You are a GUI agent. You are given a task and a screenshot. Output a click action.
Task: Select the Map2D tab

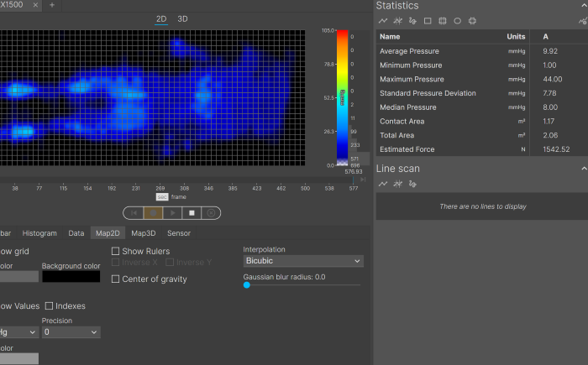[108, 233]
